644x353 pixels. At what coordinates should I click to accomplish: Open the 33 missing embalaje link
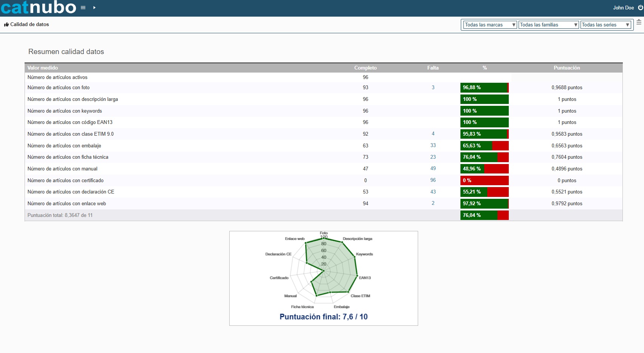point(433,146)
